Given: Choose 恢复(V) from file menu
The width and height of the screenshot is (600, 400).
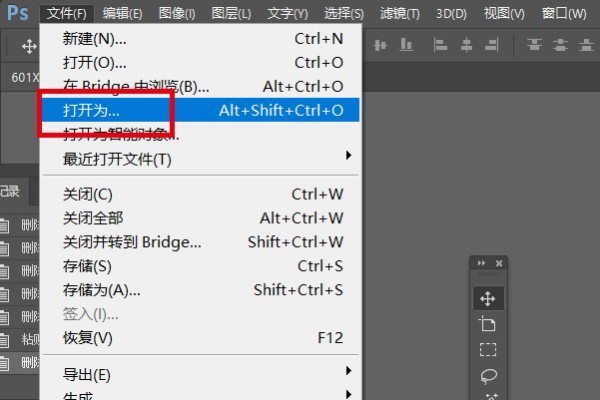Looking at the screenshot, I should pyautogui.click(x=201, y=338).
